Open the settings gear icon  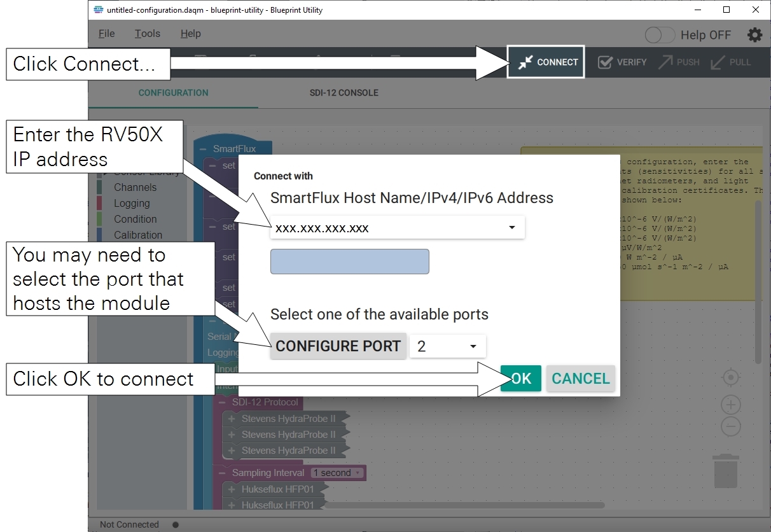[754, 35]
